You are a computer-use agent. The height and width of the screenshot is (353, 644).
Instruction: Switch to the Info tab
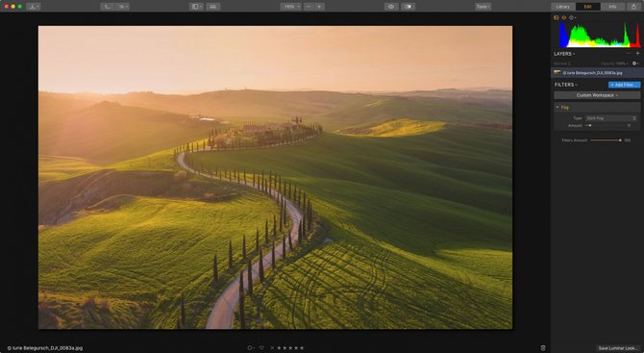612,7
